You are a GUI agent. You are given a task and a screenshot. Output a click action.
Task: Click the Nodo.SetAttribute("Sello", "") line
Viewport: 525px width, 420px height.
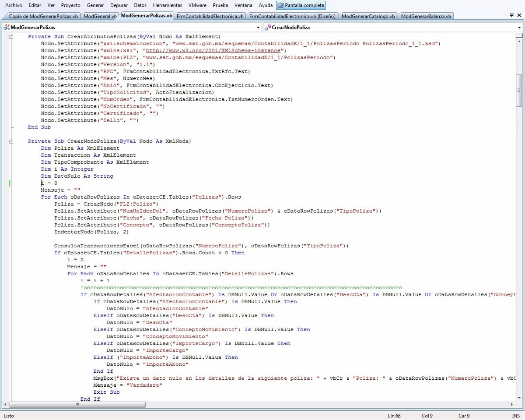click(90, 120)
